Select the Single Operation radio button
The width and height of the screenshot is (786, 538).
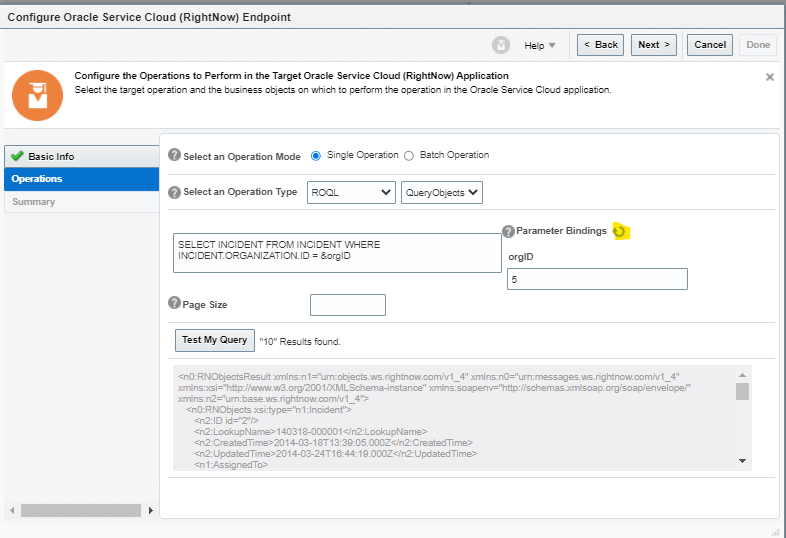[x=316, y=155]
